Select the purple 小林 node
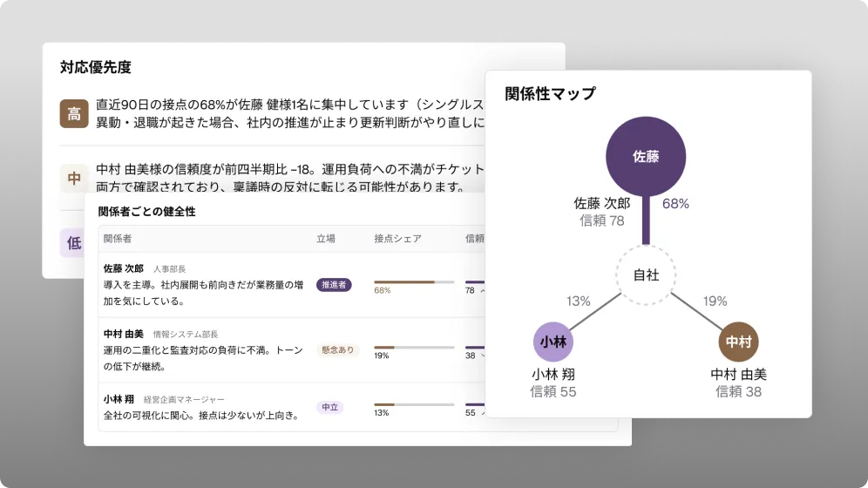This screenshot has height=488, width=868. tap(553, 342)
